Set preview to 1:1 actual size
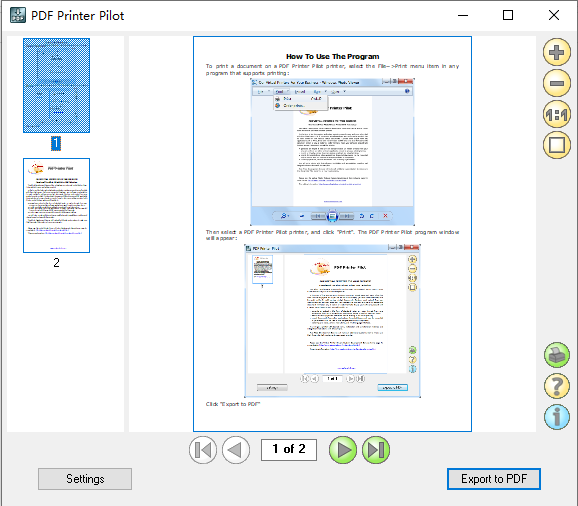 tap(557, 115)
